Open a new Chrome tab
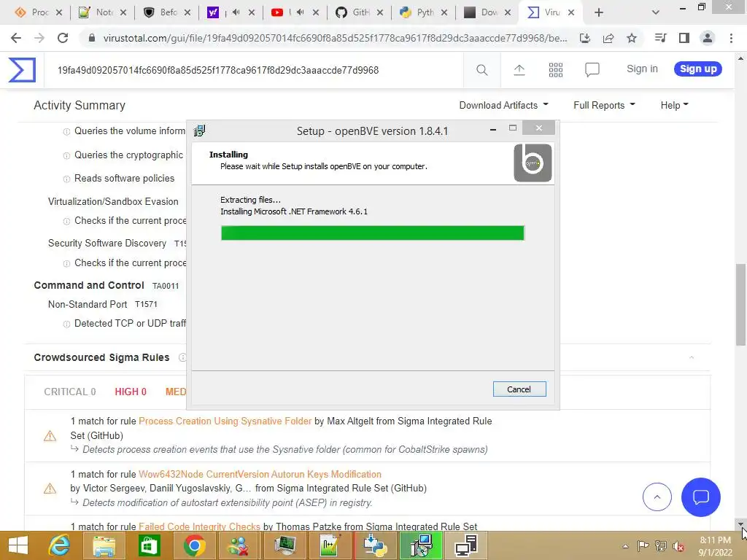The height and width of the screenshot is (560, 747). (599, 12)
